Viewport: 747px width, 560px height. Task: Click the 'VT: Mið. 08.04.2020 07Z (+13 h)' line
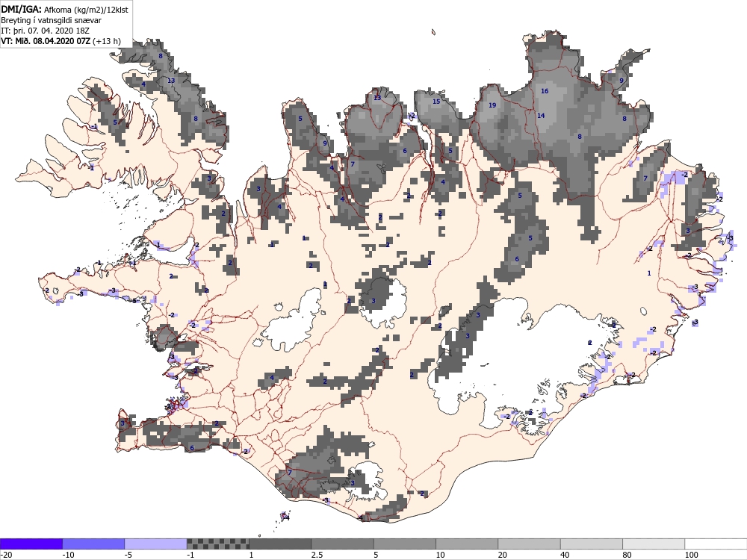[60, 41]
